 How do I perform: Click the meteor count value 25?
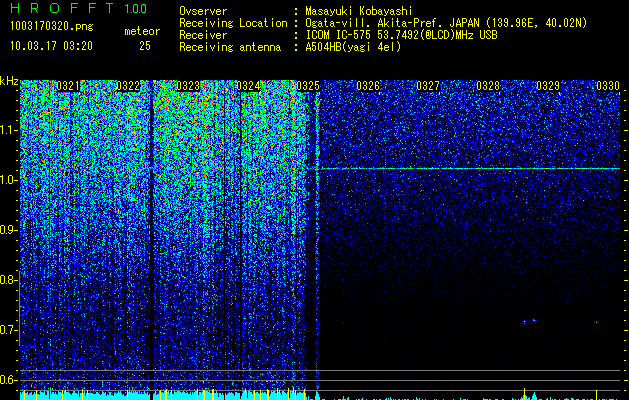[x=145, y=46]
